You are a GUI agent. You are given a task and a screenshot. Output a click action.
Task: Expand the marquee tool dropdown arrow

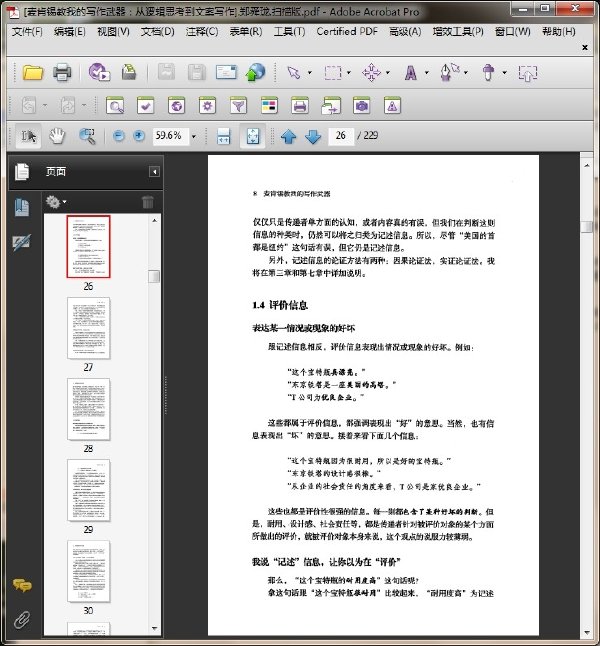point(349,73)
